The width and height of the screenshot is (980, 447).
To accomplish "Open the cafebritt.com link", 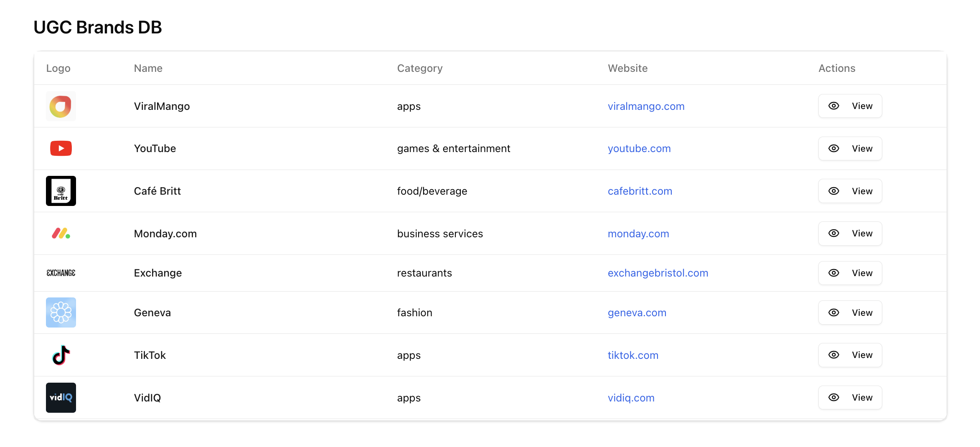I will point(640,191).
